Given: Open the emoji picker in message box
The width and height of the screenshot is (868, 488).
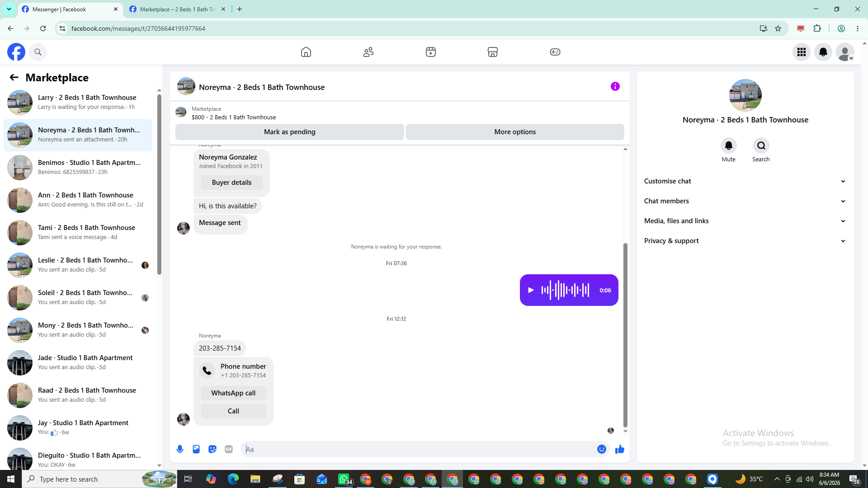Looking at the screenshot, I should (602, 449).
